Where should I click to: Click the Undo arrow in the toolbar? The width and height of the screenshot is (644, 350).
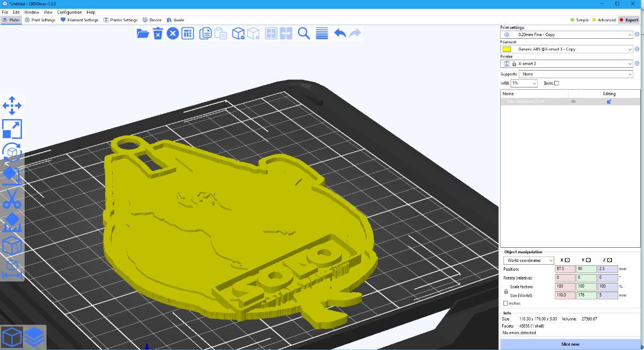click(340, 33)
